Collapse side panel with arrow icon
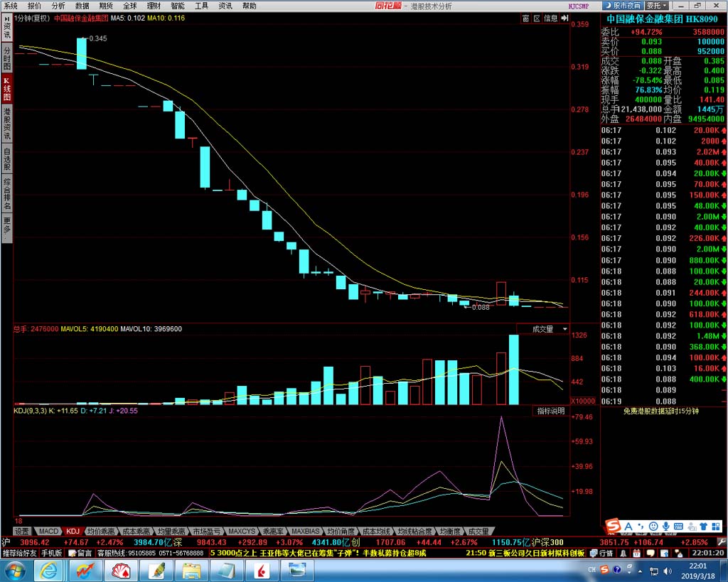 point(564,18)
